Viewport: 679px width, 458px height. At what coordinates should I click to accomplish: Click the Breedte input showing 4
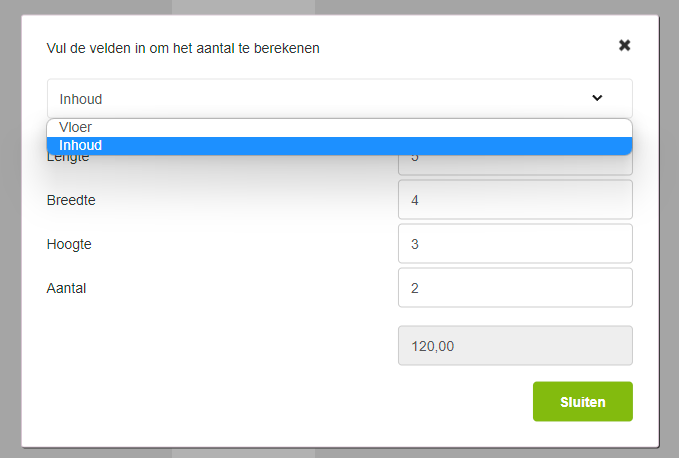pos(515,200)
